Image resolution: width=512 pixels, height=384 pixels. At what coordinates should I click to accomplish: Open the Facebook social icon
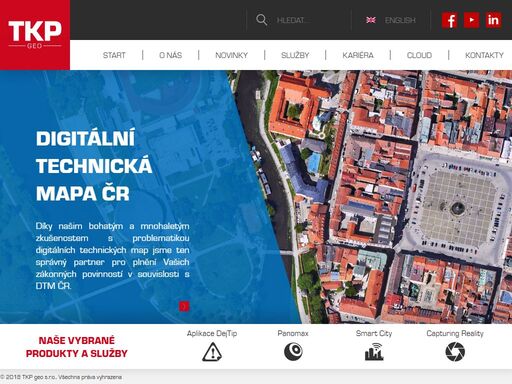[x=449, y=20]
